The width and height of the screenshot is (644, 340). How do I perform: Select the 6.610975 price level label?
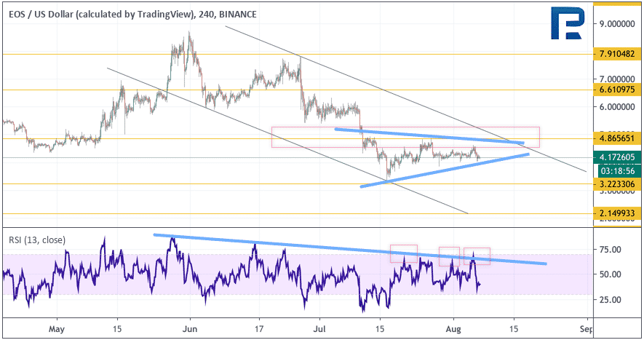point(617,90)
